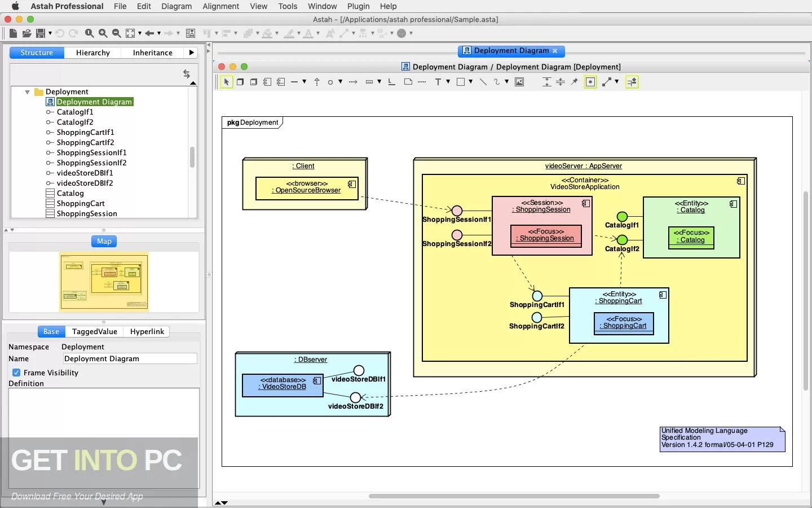The width and height of the screenshot is (812, 508).
Task: Open the Interface tool dropdown arrow
Action: tap(340, 82)
